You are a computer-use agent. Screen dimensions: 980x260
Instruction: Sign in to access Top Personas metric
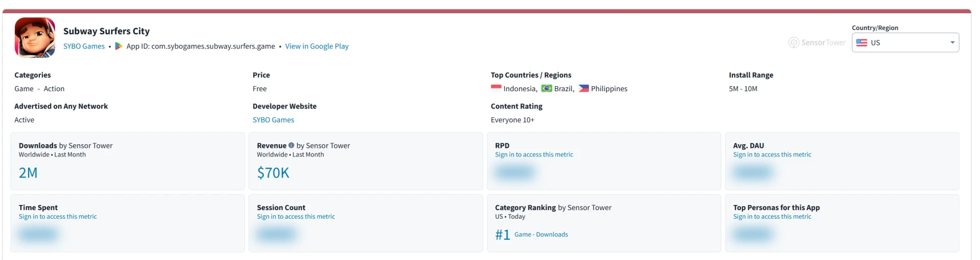772,217
